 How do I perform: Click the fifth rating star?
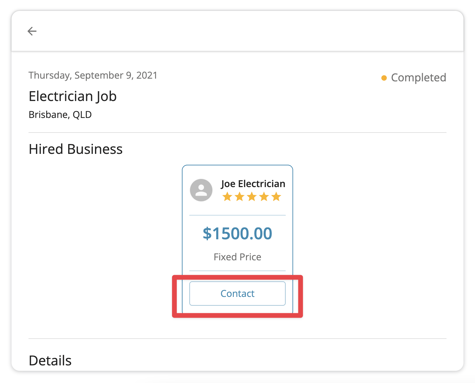[x=276, y=197]
